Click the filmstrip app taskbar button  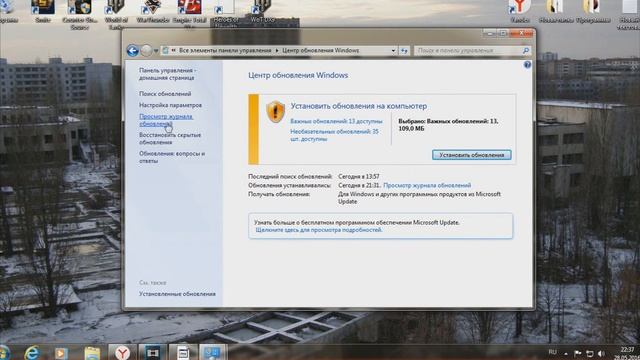click(153, 352)
